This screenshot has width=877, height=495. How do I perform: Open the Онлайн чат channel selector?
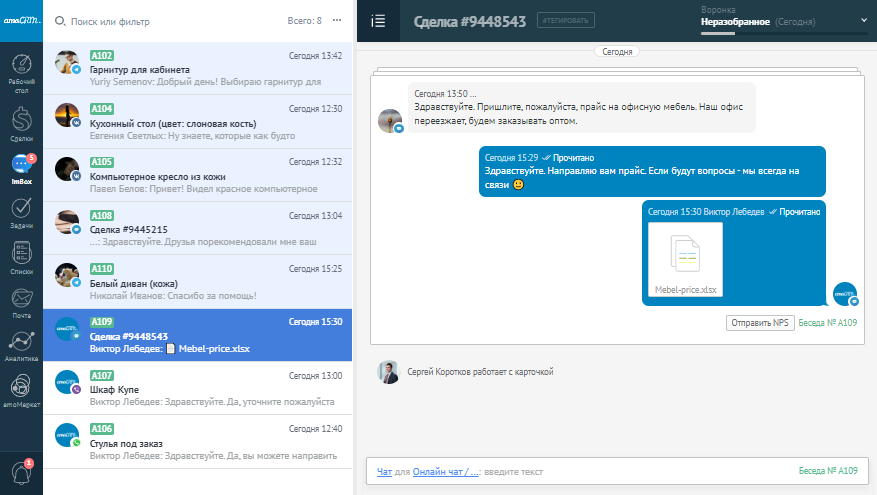[445, 471]
